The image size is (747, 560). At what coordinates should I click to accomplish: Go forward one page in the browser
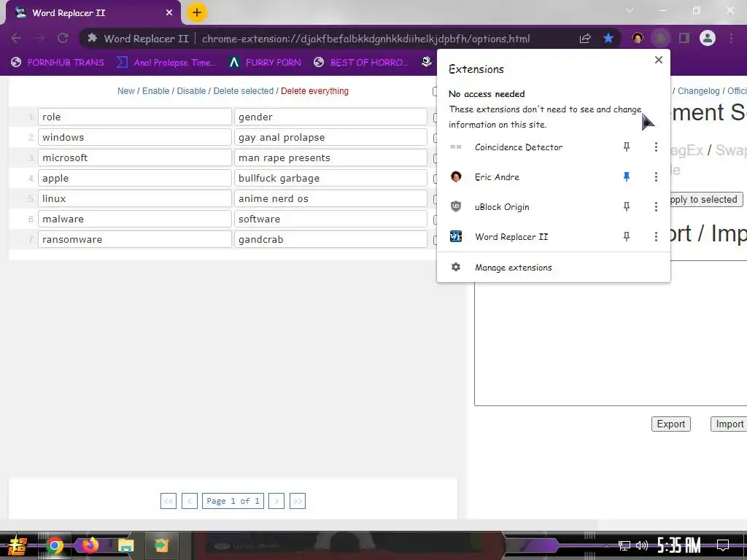39,38
